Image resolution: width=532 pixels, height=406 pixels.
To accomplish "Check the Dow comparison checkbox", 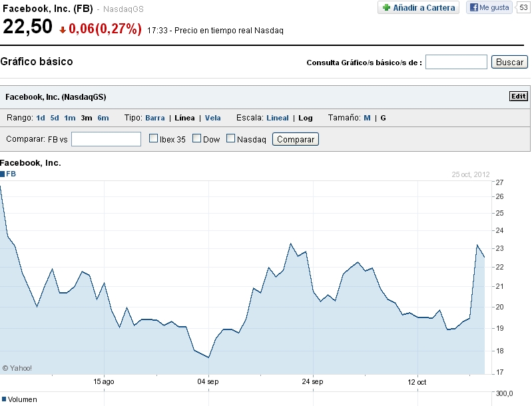I will click(x=197, y=138).
